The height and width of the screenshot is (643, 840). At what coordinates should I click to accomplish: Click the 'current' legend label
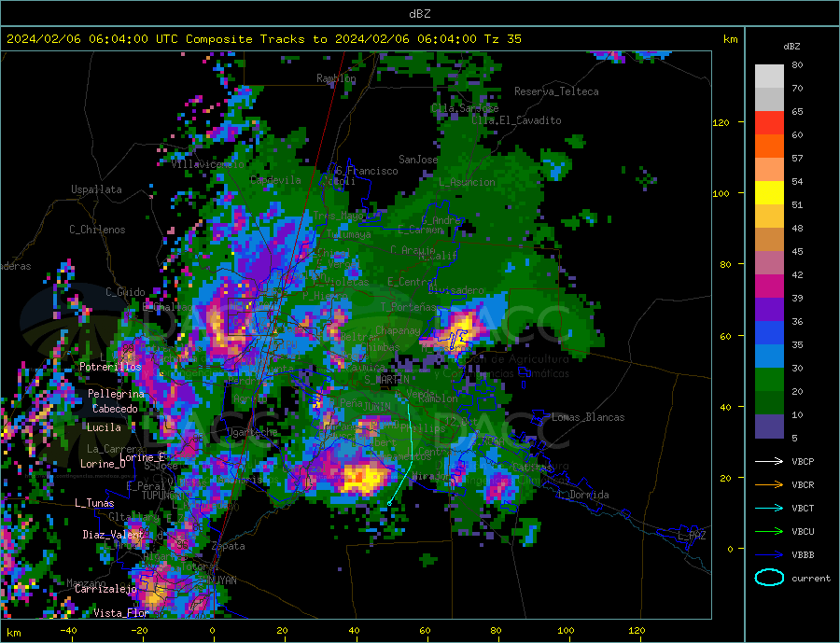coord(811,579)
